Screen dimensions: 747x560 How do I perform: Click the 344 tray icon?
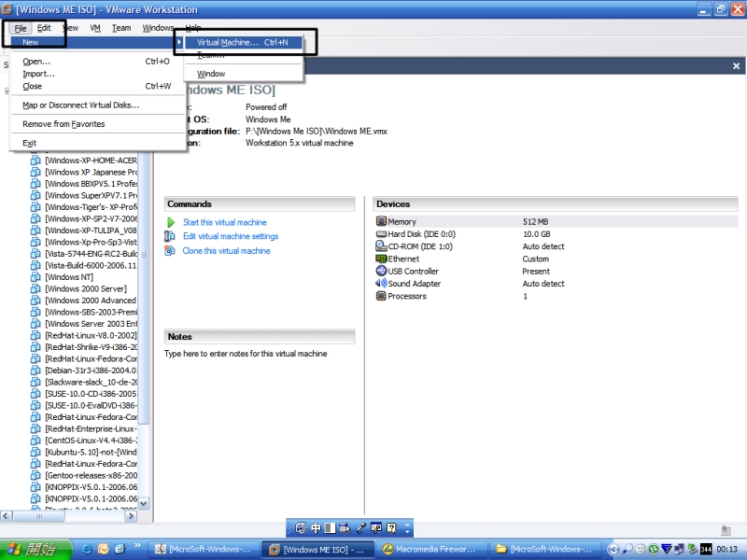706,549
